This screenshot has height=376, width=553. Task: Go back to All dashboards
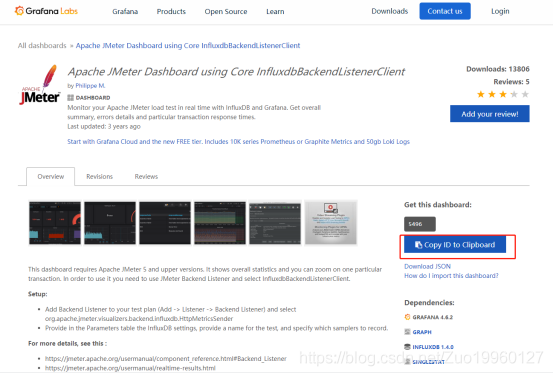click(x=42, y=46)
